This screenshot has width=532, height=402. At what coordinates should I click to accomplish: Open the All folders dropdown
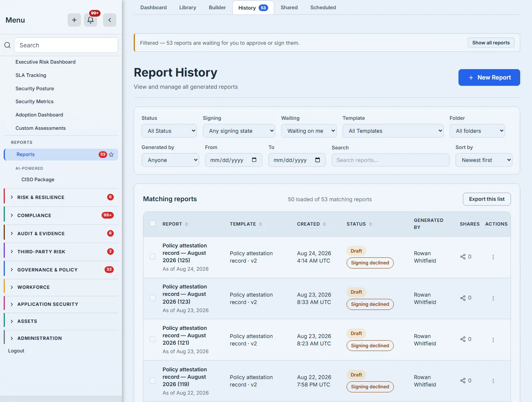click(x=477, y=131)
